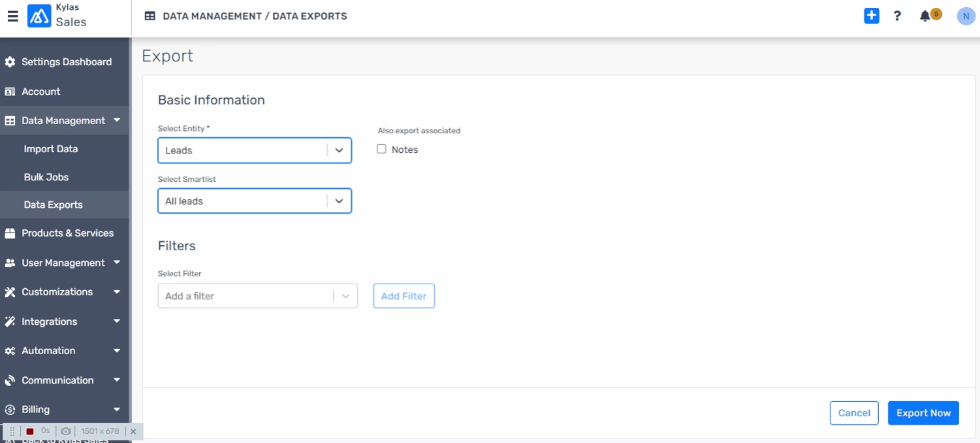
Task: Stop recording with the red square button
Action: pos(30,431)
